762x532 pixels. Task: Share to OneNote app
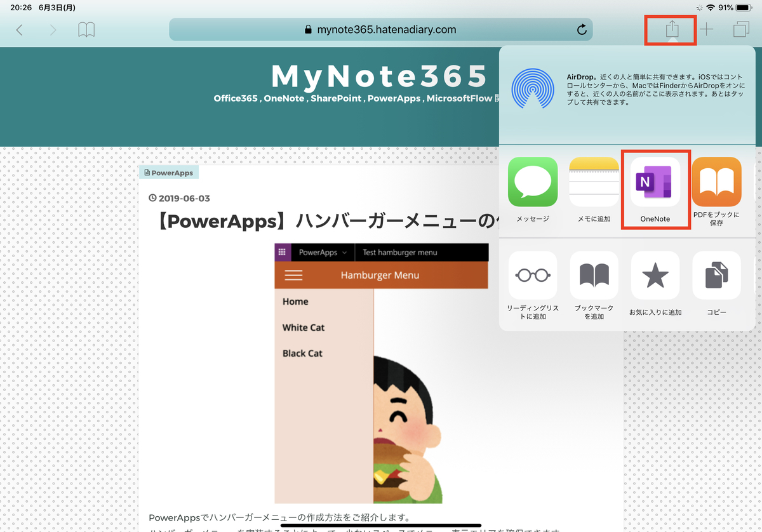tap(655, 182)
